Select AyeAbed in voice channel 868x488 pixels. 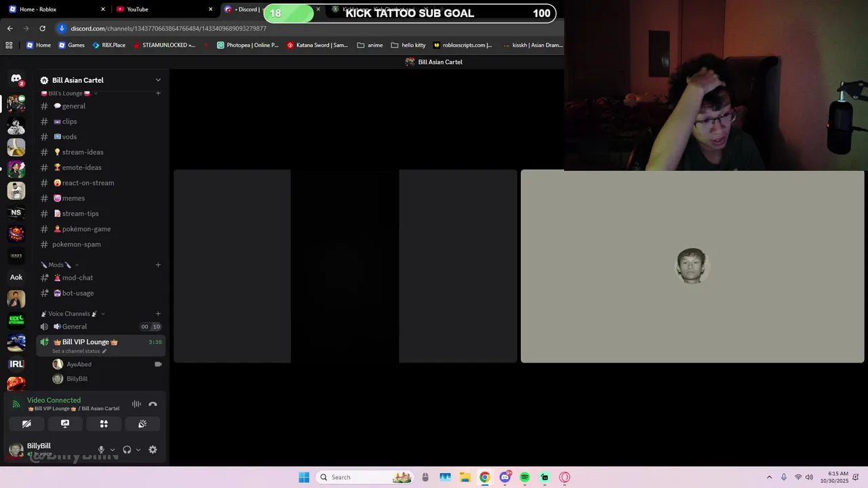pos(107,364)
